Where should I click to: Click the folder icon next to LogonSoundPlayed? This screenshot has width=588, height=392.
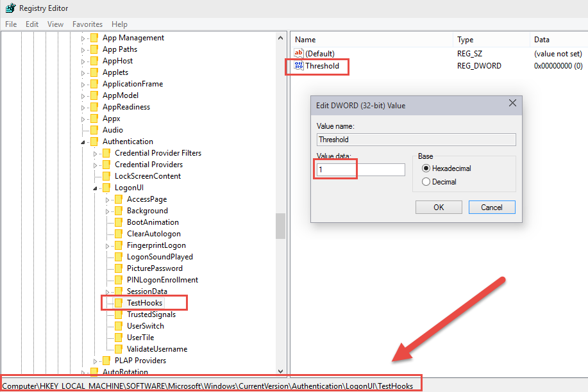pyautogui.click(x=119, y=257)
